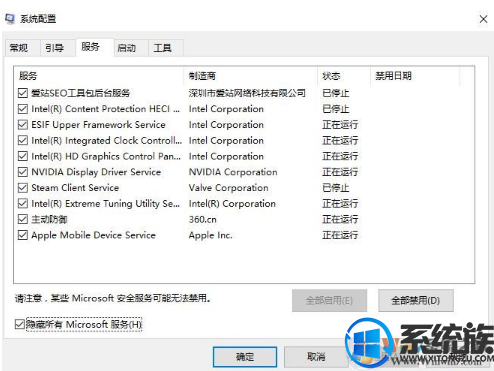Sort by the 制造商 column header

(251, 76)
